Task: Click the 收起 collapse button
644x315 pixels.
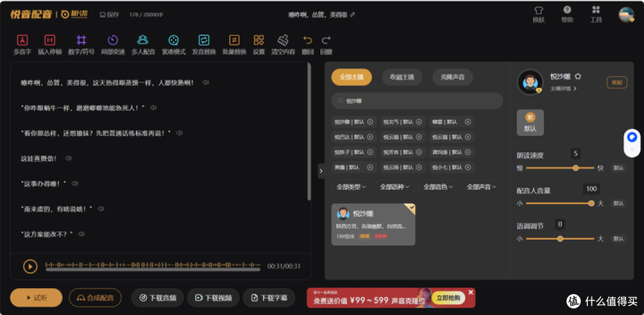Action: pyautogui.click(x=617, y=82)
